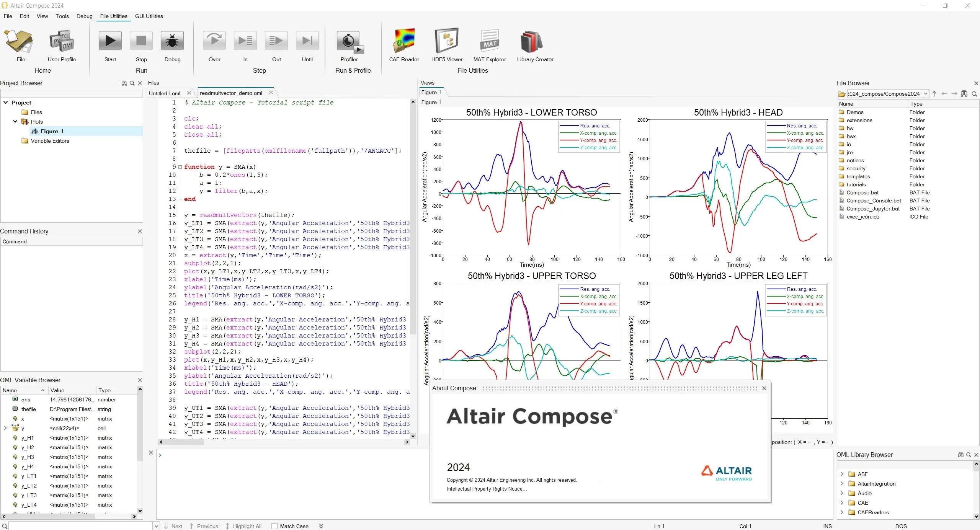This screenshot has height=530, width=980.
Task: Collapse the Plots tree node
Action: point(15,122)
